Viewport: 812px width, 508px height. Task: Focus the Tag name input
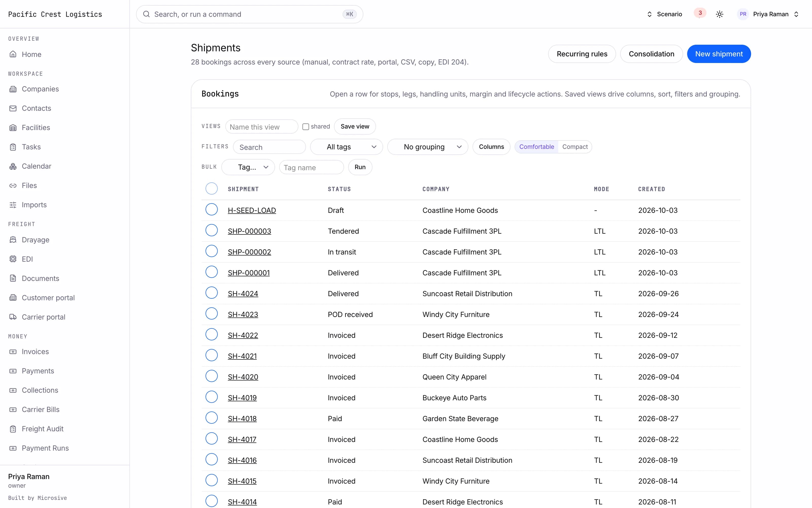click(x=311, y=167)
